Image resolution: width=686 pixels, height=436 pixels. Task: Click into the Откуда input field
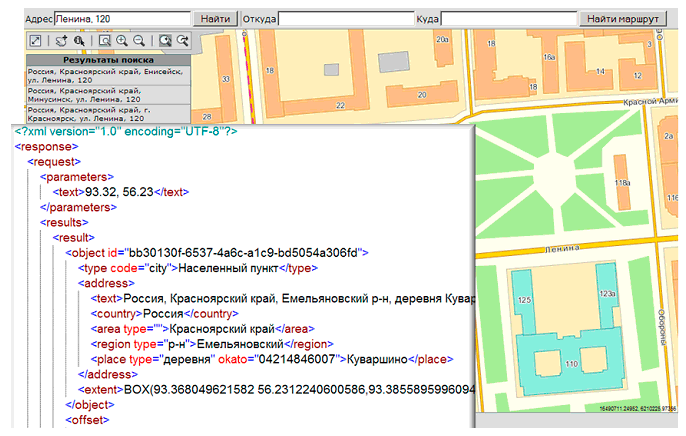click(x=345, y=18)
